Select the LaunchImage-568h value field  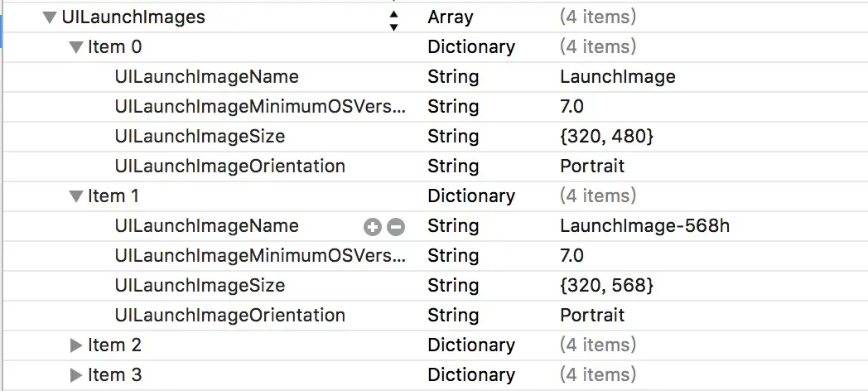644,226
